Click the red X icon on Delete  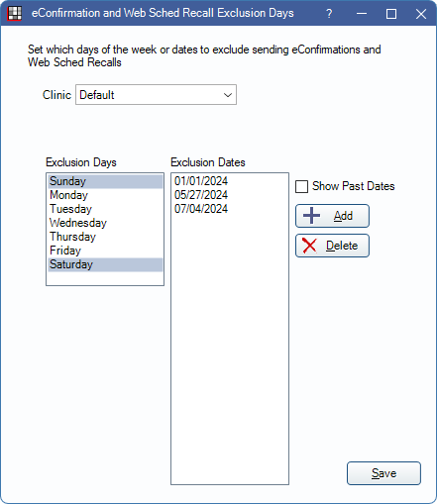coord(309,246)
